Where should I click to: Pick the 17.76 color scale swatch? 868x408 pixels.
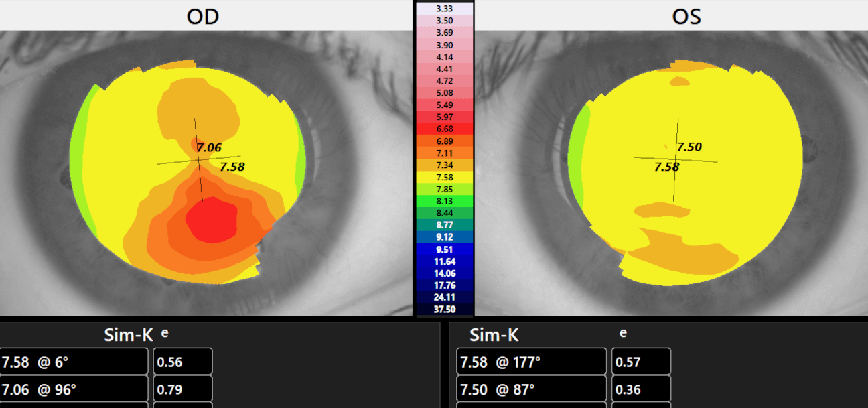coord(444,285)
